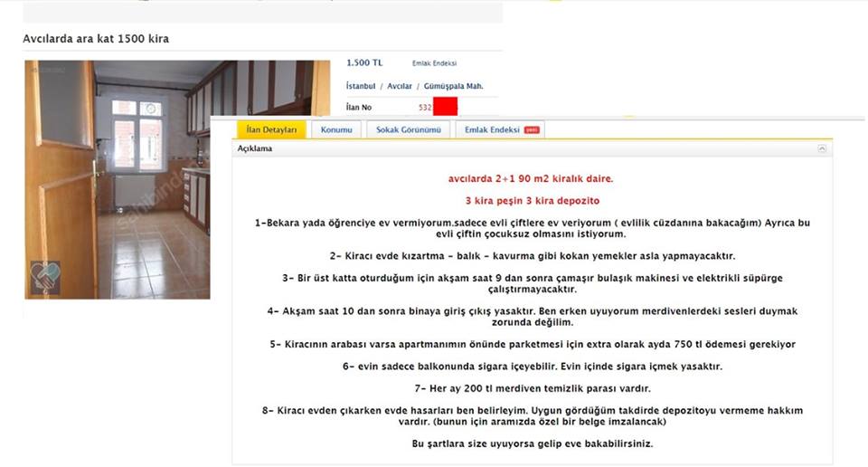Click the red heading avcılarda 2+1 90 m2 kiralık daire
The image size is (868, 467).
click(x=531, y=178)
